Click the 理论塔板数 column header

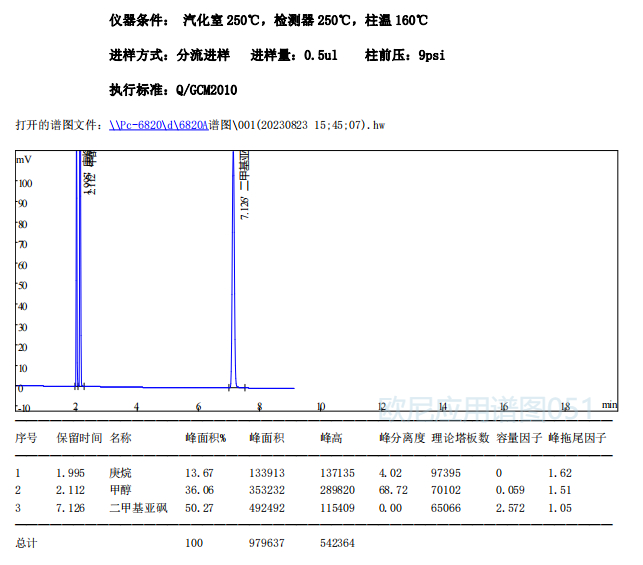[460, 438]
